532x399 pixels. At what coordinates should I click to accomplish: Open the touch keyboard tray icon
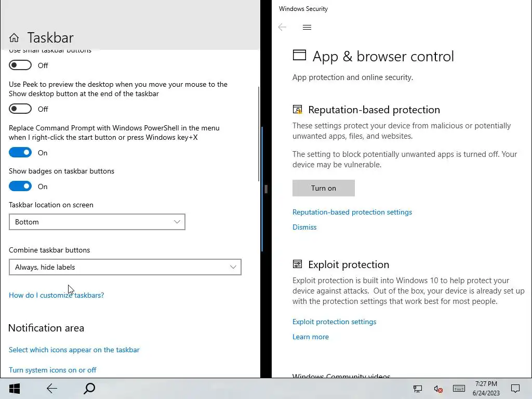(459, 389)
